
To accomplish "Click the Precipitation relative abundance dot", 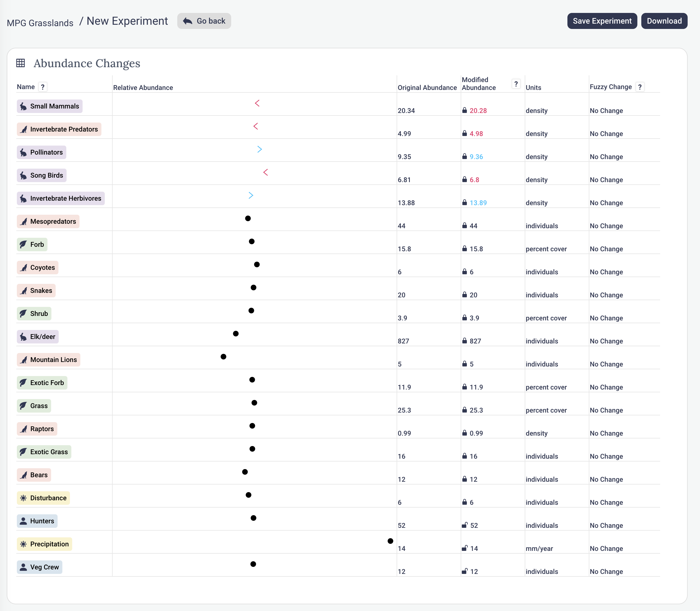I will [390, 541].
